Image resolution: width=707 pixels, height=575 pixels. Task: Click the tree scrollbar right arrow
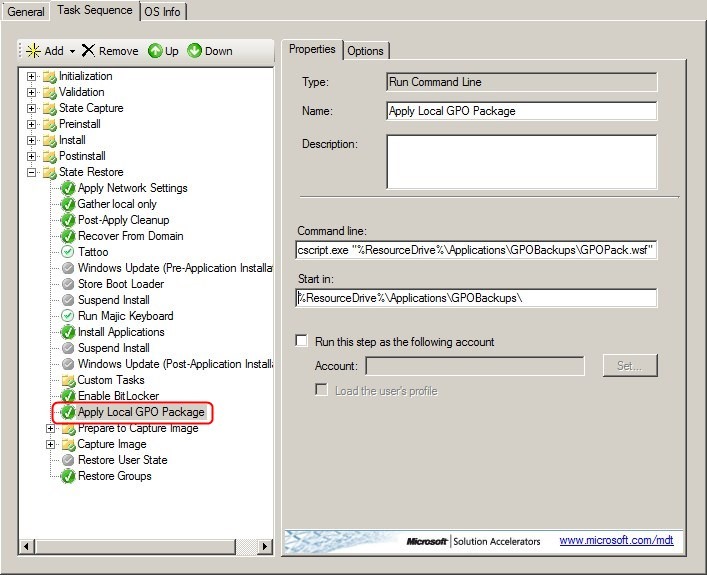(x=265, y=547)
